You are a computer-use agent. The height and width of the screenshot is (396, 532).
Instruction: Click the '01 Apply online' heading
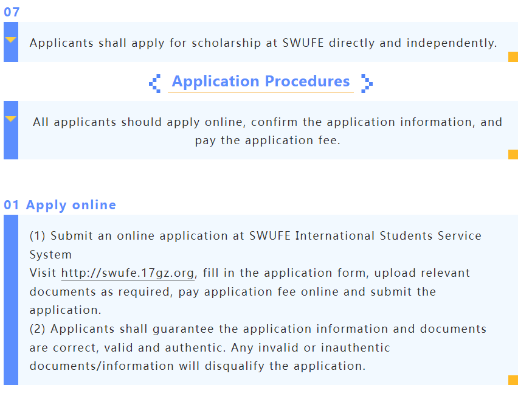point(60,205)
